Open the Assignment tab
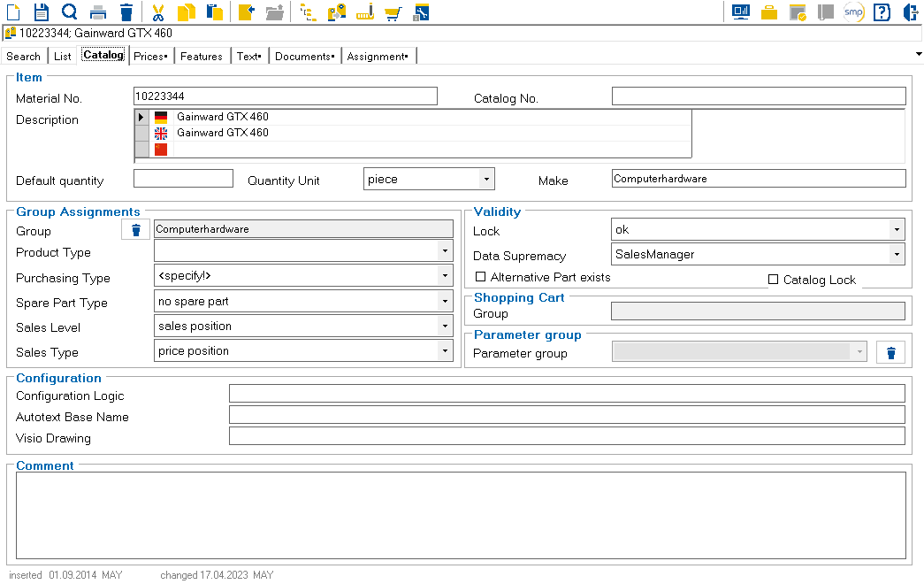This screenshot has width=924, height=584. (x=378, y=57)
